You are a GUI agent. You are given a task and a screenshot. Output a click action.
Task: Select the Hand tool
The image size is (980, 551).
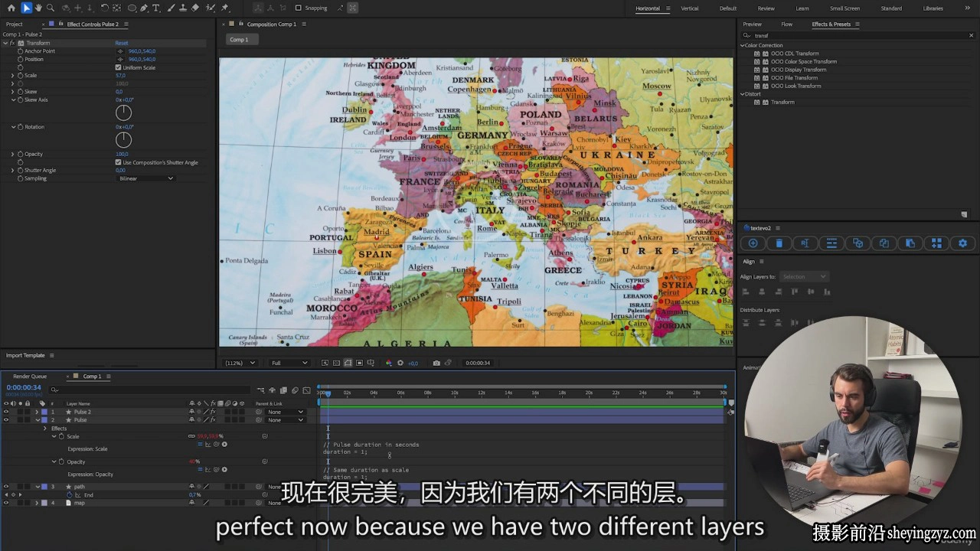38,8
